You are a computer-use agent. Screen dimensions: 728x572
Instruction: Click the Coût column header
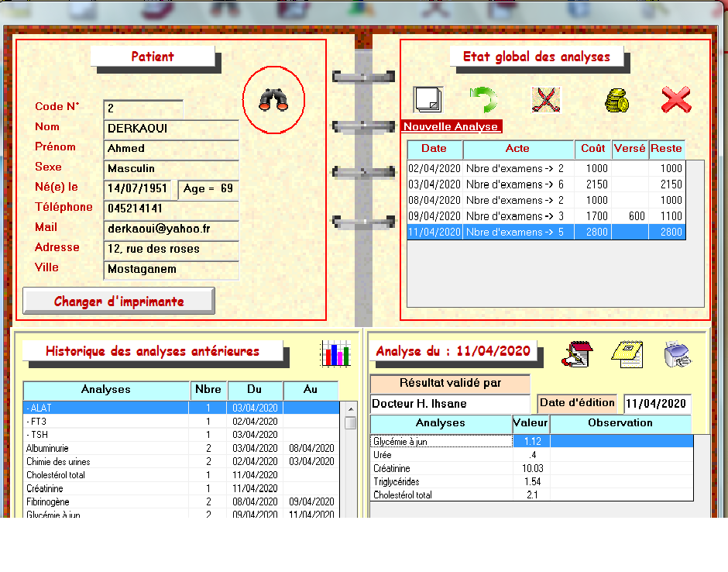point(593,149)
